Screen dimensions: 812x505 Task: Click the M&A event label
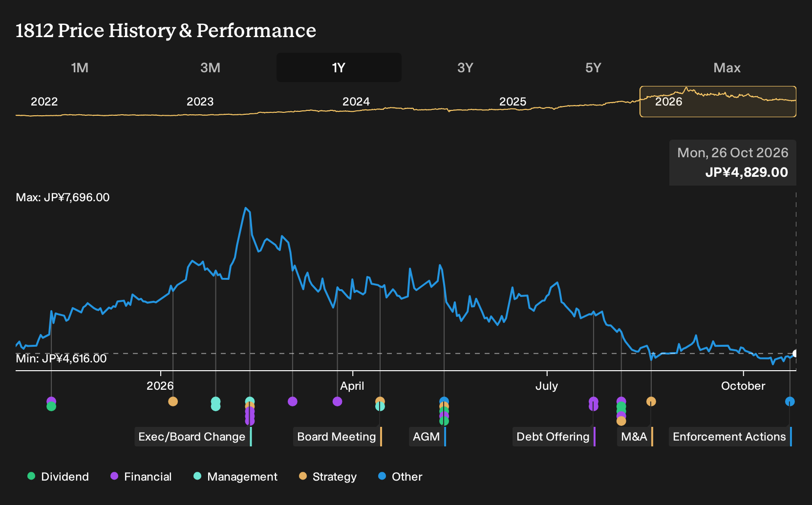635,437
